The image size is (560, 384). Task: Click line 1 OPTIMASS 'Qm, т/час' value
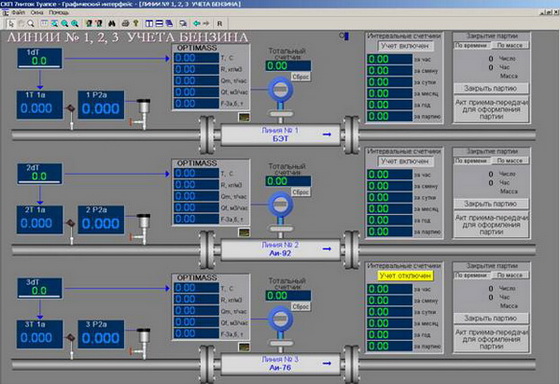coord(196,81)
